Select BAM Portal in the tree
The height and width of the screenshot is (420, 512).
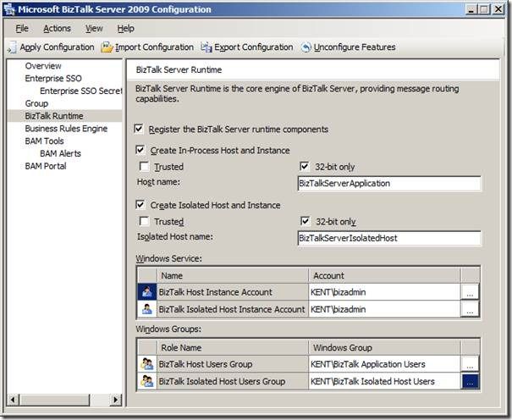coord(46,166)
